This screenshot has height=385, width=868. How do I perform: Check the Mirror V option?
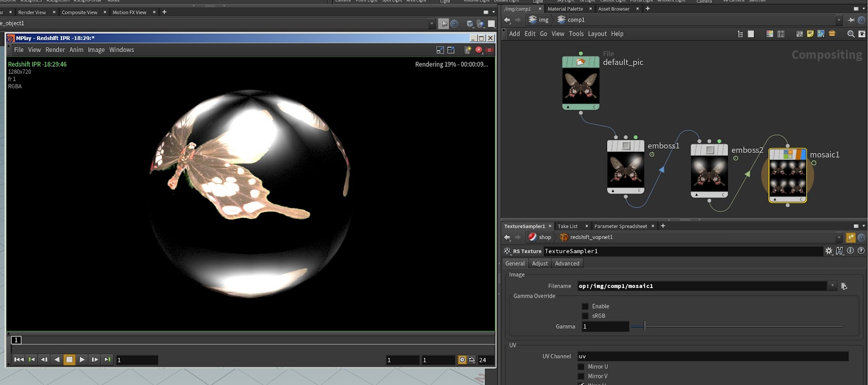coord(581,376)
